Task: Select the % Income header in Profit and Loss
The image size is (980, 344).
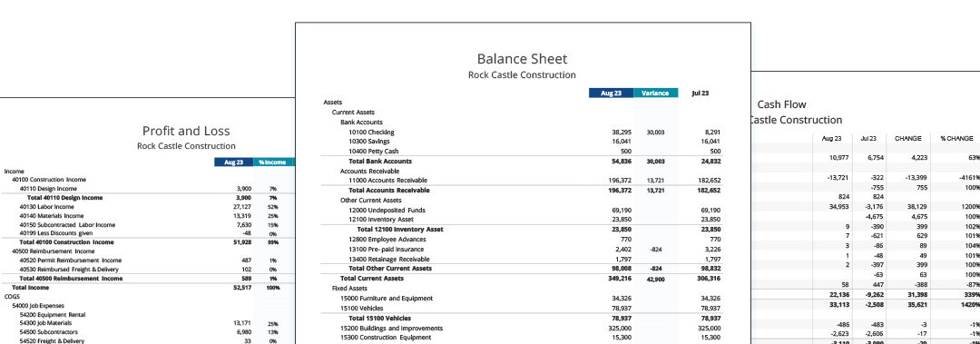Action: point(272,162)
